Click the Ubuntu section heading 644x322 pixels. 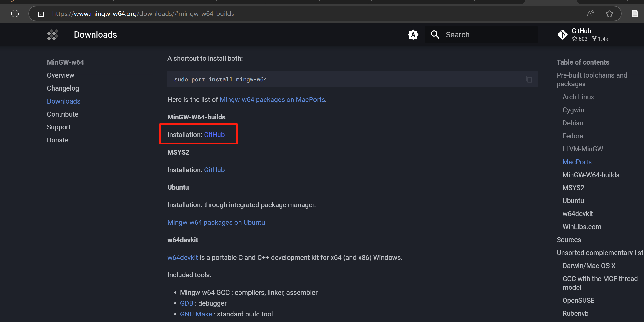178,187
